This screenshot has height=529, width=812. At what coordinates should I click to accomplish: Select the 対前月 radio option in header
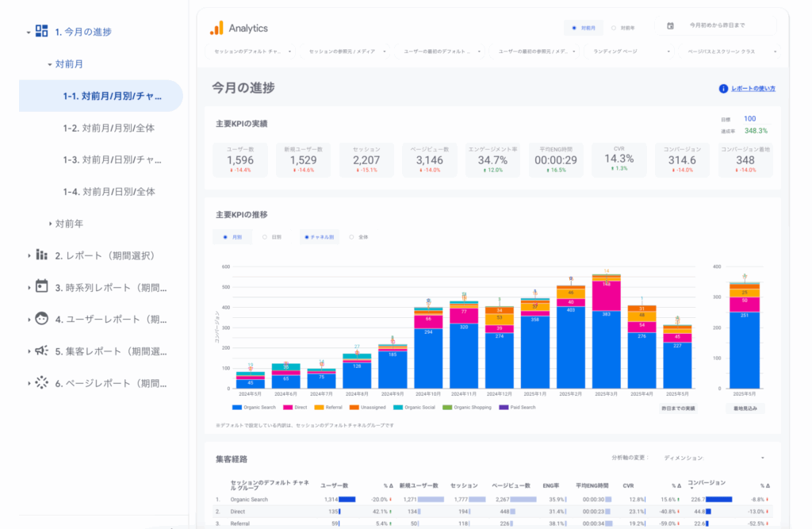584,28
